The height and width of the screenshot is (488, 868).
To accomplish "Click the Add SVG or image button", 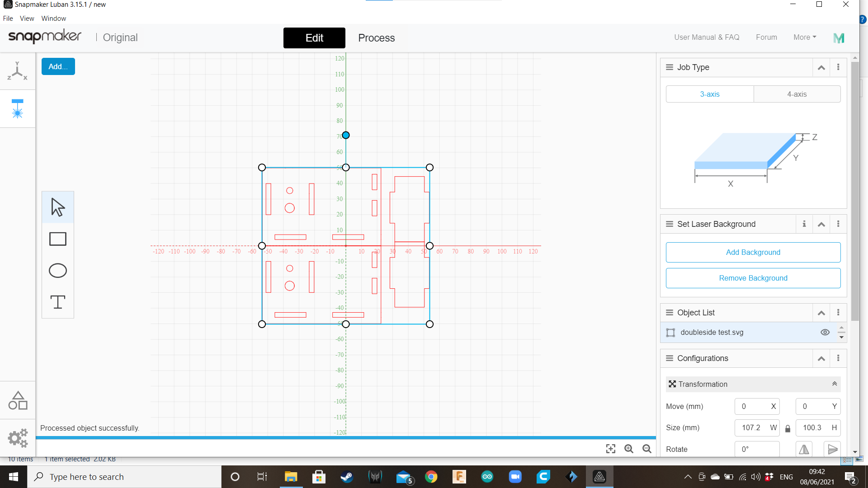I will pyautogui.click(x=58, y=66).
